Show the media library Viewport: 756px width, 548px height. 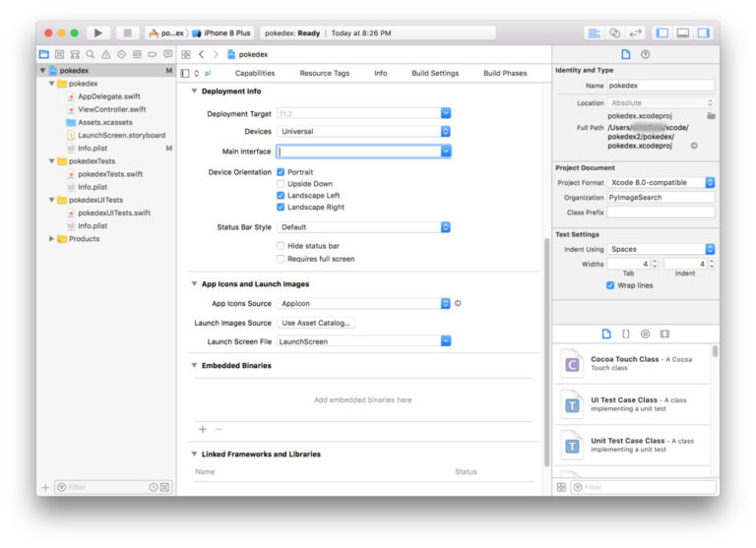point(664,334)
